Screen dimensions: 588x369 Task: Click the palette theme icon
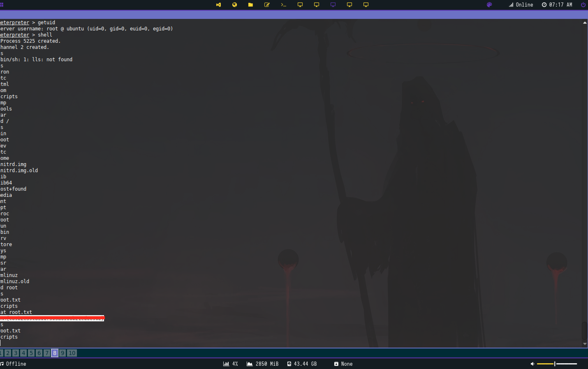click(x=489, y=5)
